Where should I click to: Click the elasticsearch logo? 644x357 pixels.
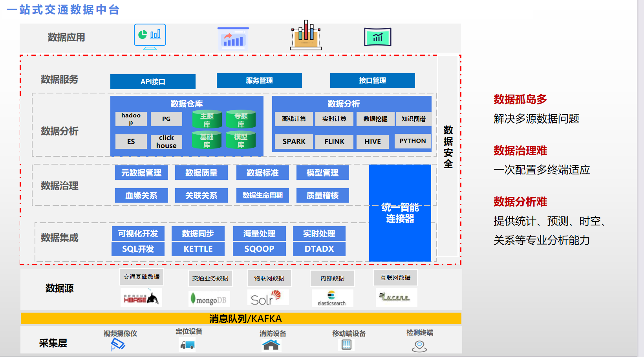click(332, 298)
